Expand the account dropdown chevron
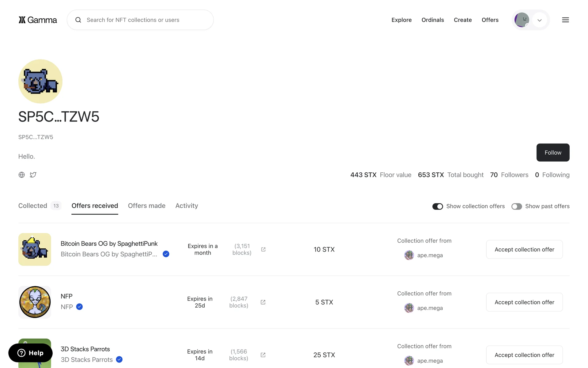The height and width of the screenshot is (368, 588). [x=540, y=20]
